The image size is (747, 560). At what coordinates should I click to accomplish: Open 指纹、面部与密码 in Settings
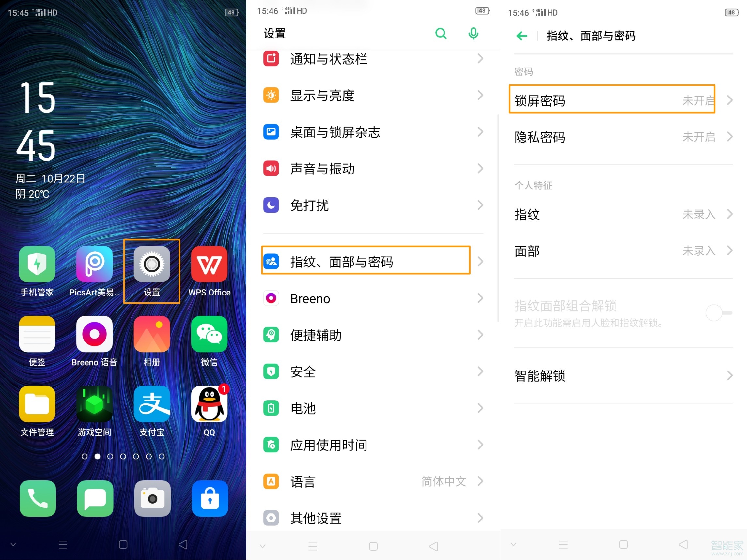(x=365, y=261)
